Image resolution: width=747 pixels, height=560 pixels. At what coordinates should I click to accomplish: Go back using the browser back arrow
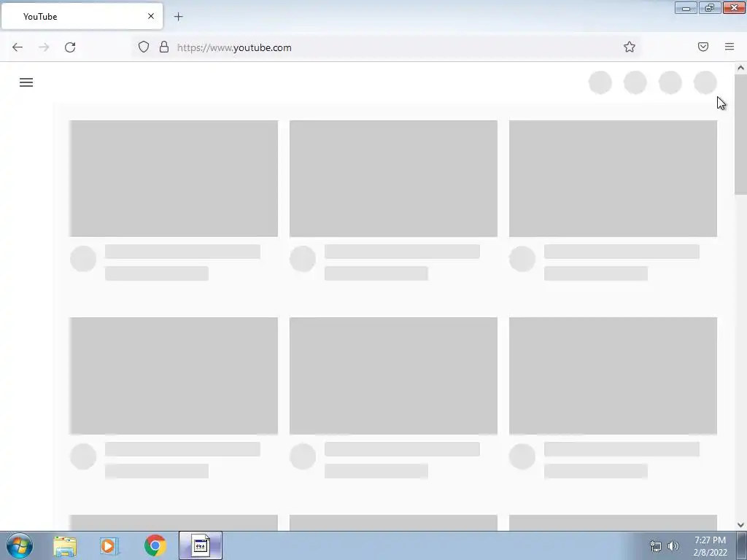coord(18,47)
